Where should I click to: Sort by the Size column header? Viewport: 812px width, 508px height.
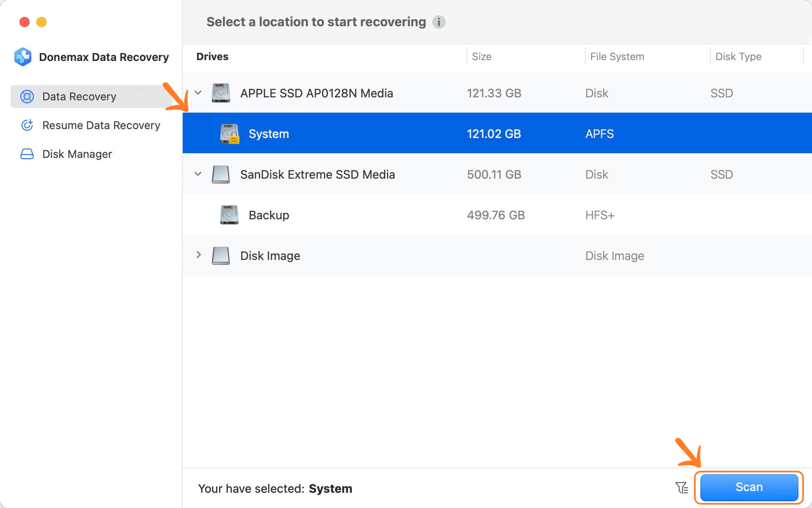[482, 56]
